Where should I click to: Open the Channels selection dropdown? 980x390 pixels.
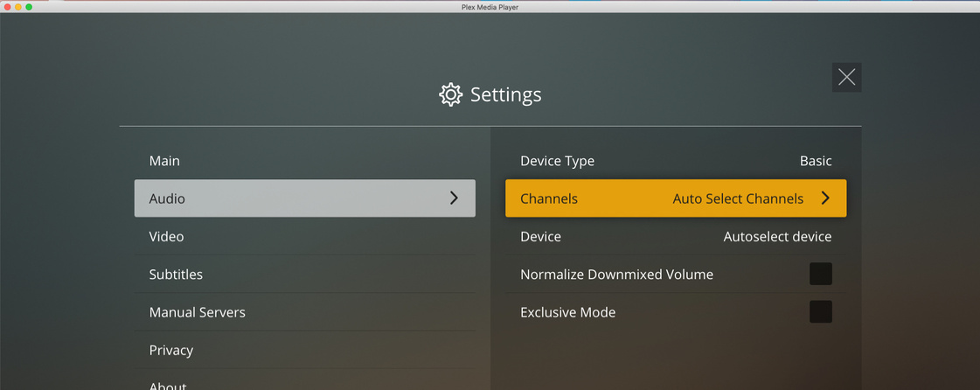[x=676, y=198]
